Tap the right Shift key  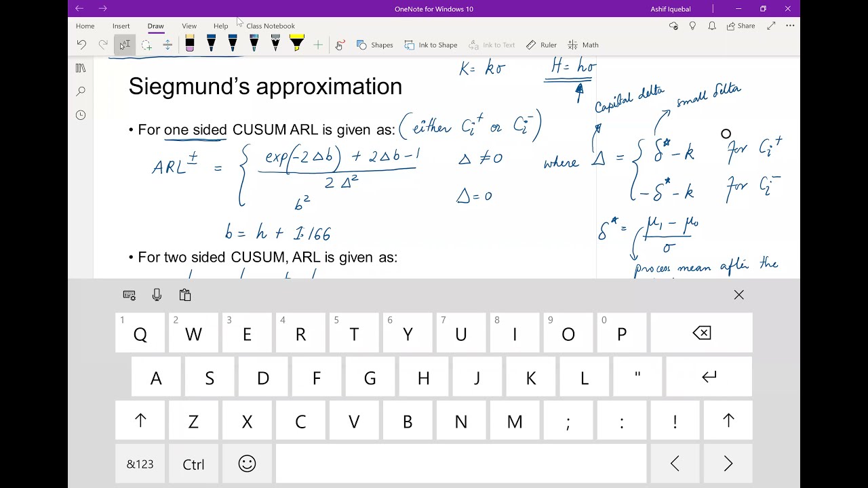pos(728,421)
